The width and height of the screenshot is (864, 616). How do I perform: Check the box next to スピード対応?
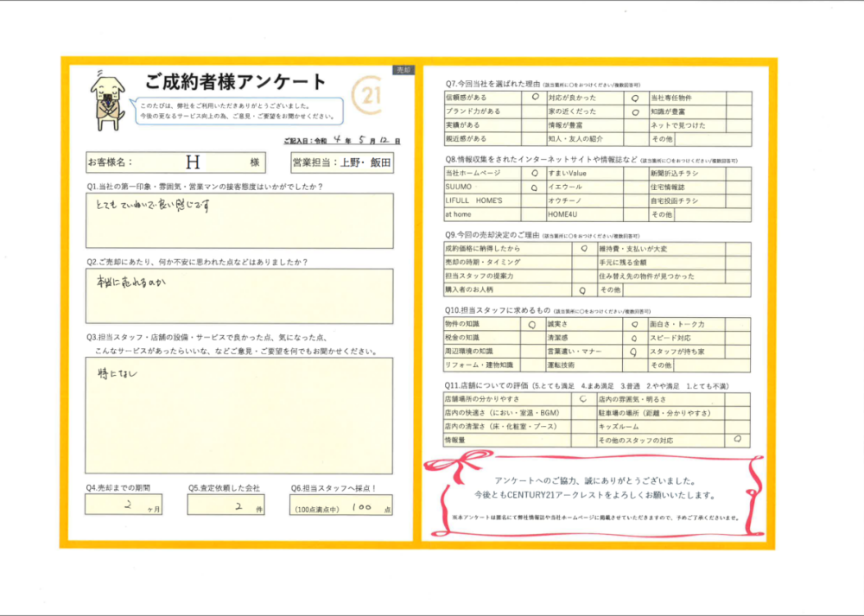(x=738, y=338)
